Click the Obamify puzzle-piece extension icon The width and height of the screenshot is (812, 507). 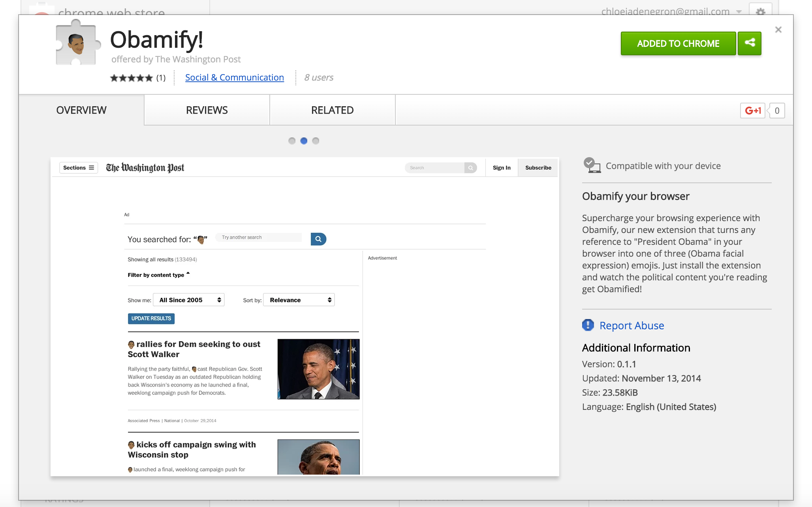[x=77, y=43]
